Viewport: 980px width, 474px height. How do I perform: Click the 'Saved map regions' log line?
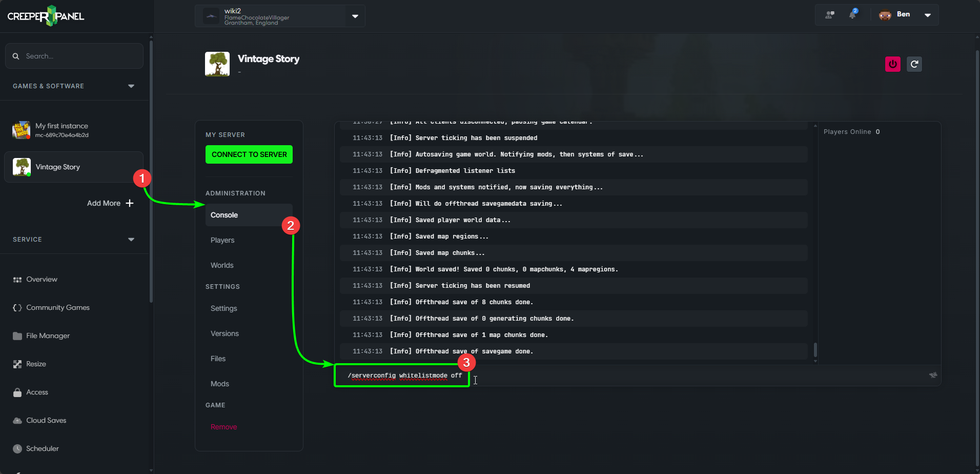coord(574,236)
